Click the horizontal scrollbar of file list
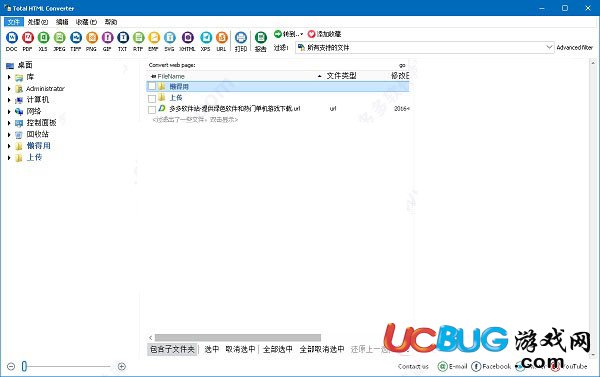600x377 pixels. pyautogui.click(x=238, y=338)
